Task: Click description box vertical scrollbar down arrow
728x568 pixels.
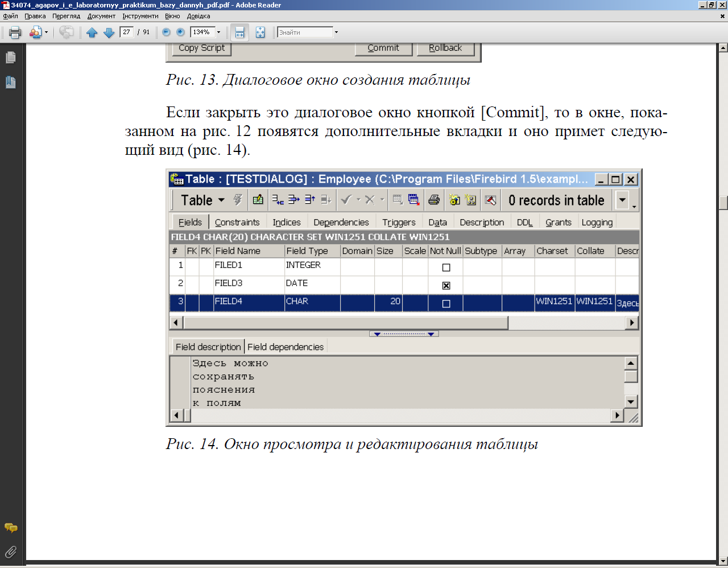Action: [x=631, y=402]
